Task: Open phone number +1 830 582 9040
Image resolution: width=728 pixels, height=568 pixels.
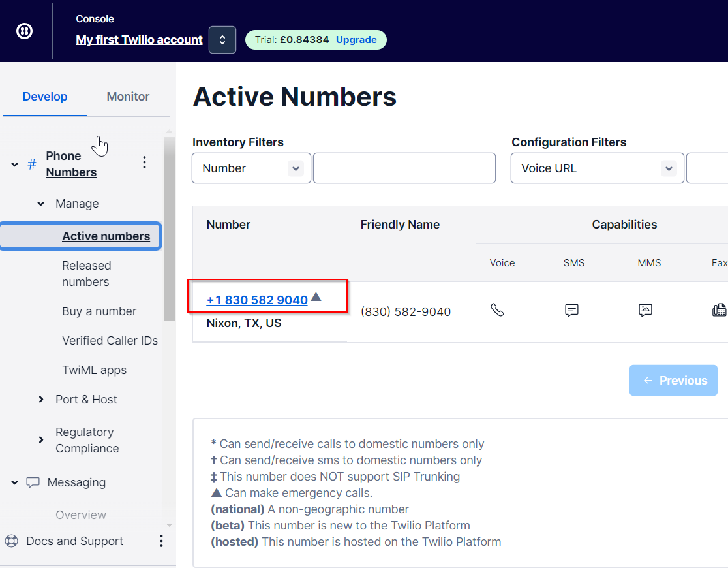Action: (x=257, y=300)
